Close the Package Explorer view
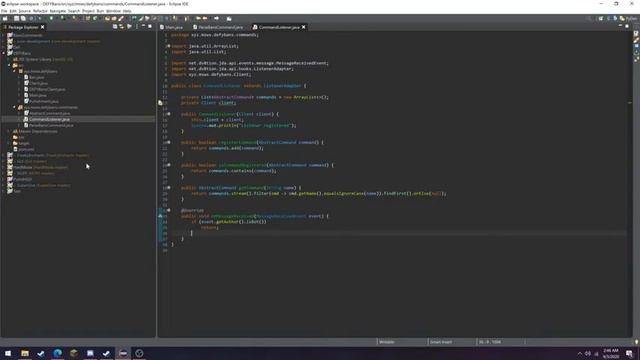Image resolution: width=640 pixels, height=360 pixels. 42,27
